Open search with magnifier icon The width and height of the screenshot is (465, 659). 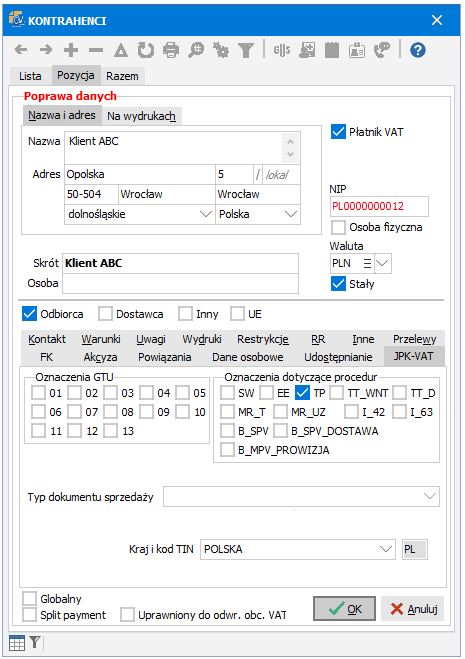point(196,50)
